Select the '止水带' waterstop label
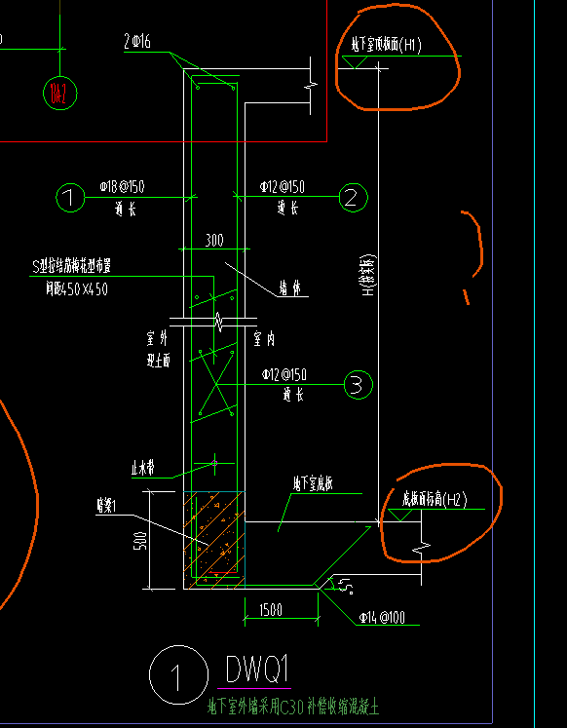 coord(142,470)
